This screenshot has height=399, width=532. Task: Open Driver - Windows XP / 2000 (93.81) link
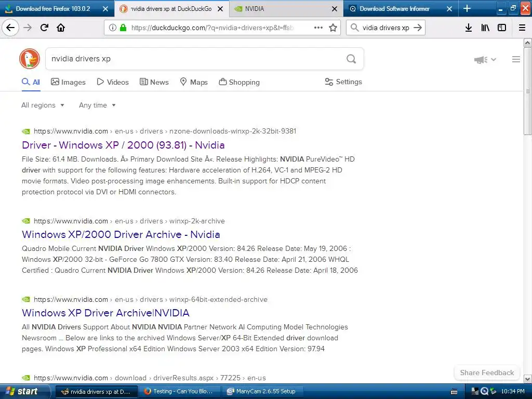(123, 145)
